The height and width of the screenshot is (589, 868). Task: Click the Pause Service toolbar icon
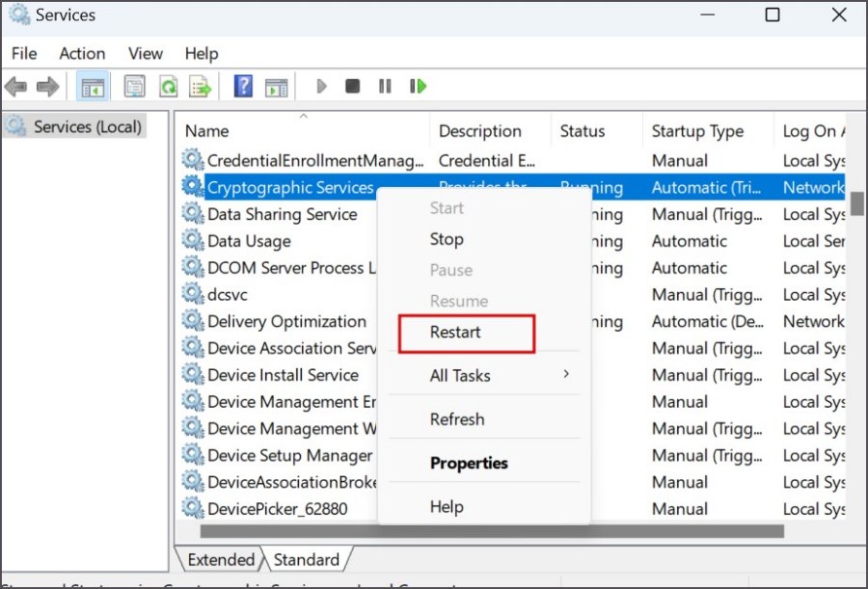click(385, 87)
